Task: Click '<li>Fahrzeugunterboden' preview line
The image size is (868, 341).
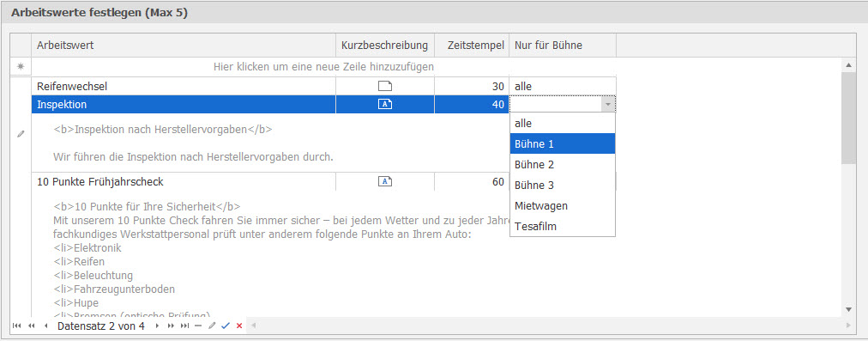Action: pyautogui.click(x=114, y=289)
